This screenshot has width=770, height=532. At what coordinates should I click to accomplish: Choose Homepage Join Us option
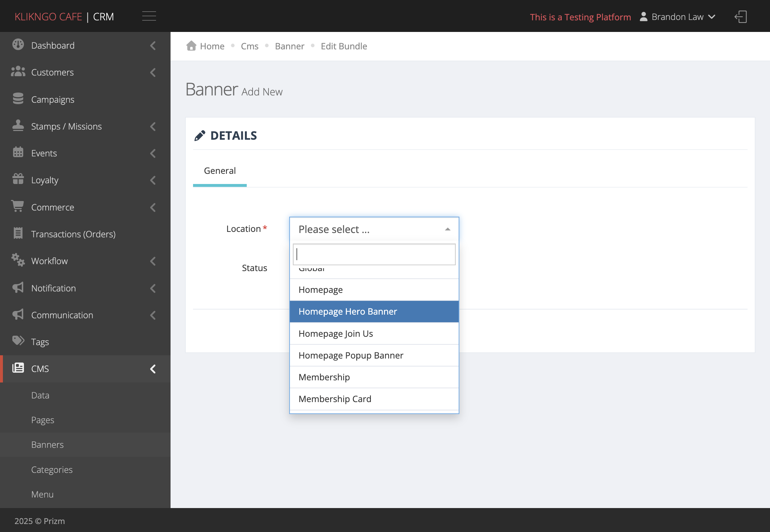click(x=374, y=333)
